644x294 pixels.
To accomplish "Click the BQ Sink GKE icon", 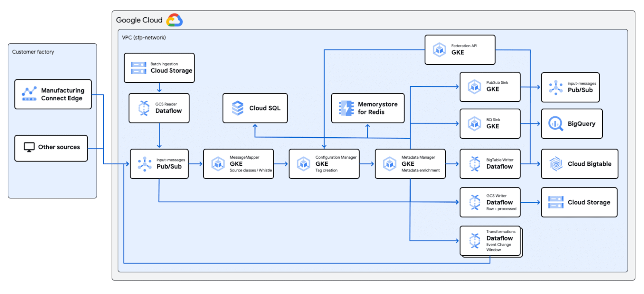I will coord(474,124).
